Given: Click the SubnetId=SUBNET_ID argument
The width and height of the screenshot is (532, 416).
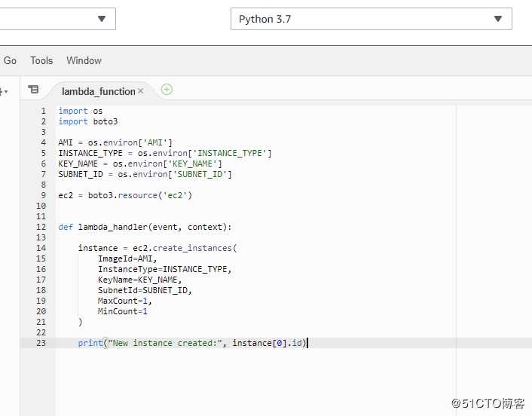Looking at the screenshot, I should tap(145, 290).
